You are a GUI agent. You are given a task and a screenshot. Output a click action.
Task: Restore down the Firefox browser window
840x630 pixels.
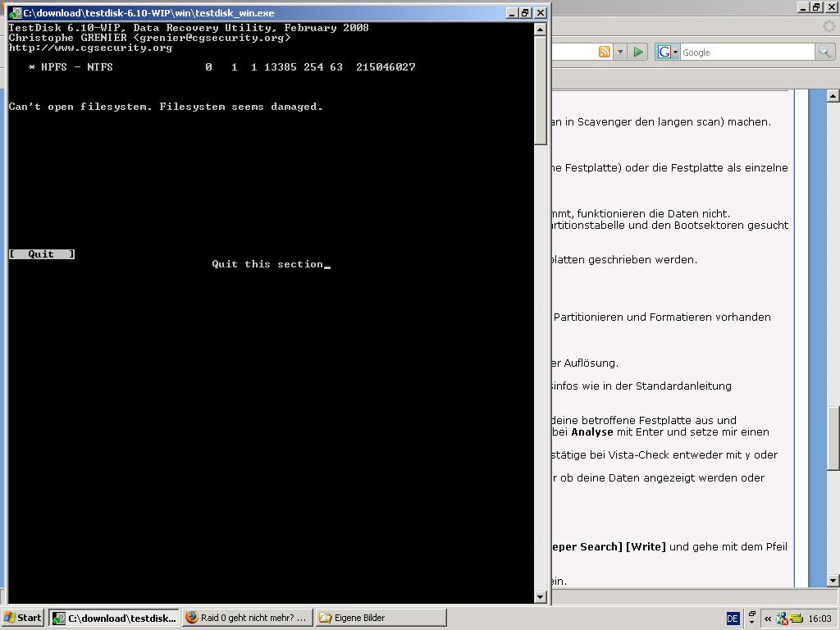coord(816,7)
